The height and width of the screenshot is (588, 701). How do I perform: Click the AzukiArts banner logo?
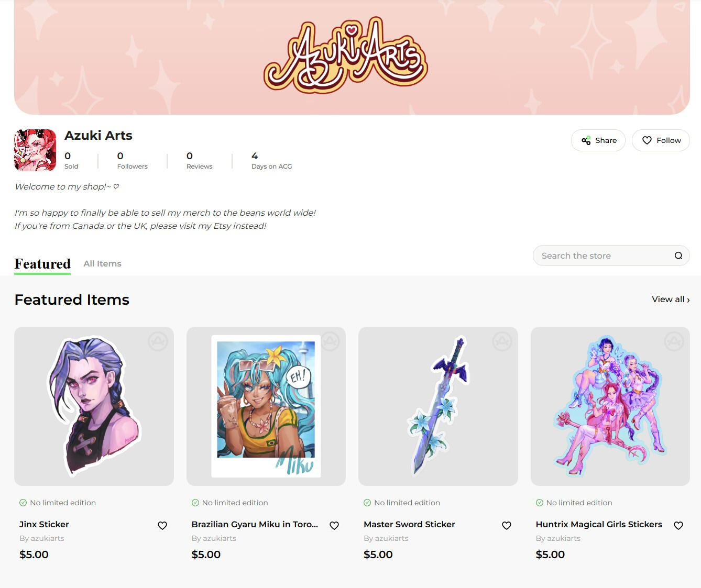coord(346,55)
